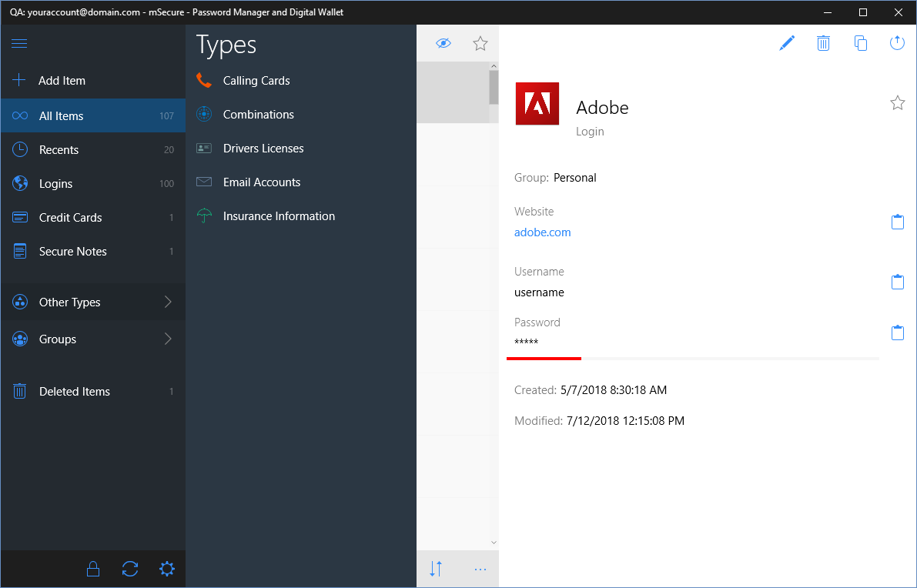Mark Adobe item as favorite star
Screen dimensions: 917x588
tap(898, 103)
